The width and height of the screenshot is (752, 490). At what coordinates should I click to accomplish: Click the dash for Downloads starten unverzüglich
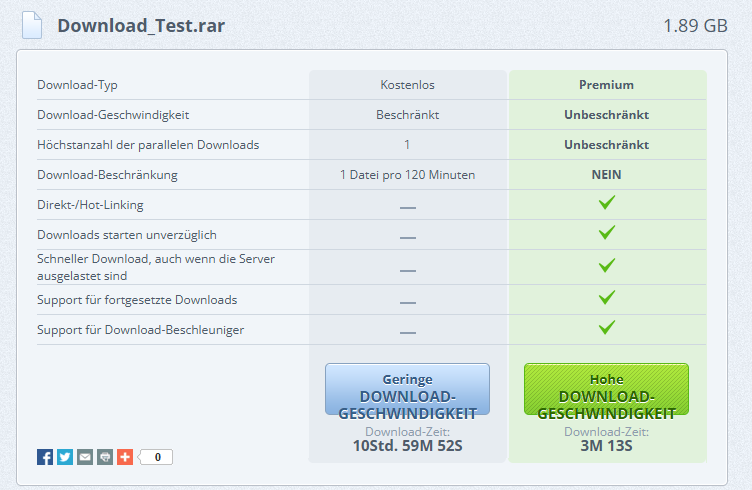click(x=408, y=237)
